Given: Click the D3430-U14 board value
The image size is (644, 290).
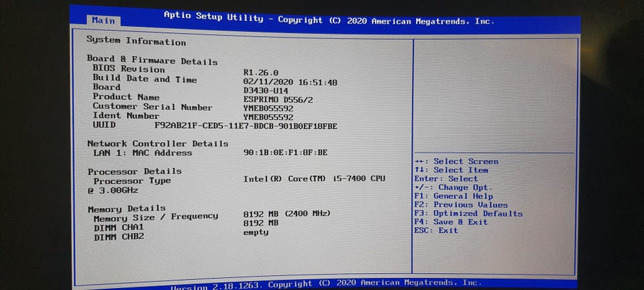Looking at the screenshot, I should (x=266, y=91).
